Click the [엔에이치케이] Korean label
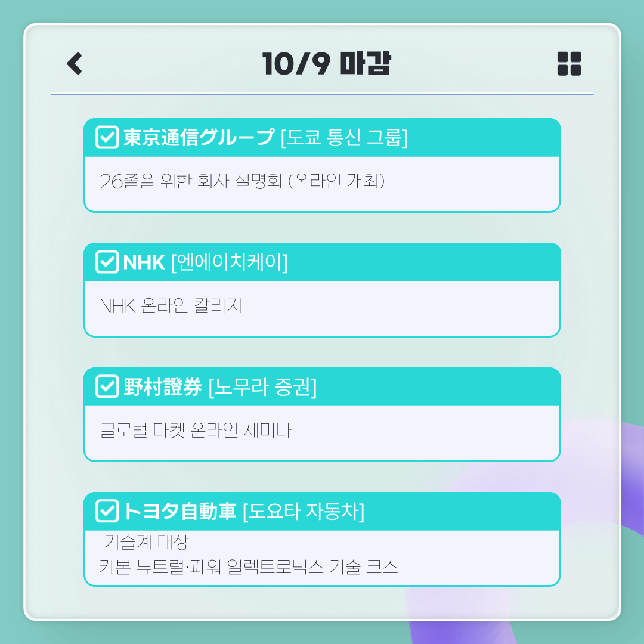The width and height of the screenshot is (644, 644). point(229,262)
